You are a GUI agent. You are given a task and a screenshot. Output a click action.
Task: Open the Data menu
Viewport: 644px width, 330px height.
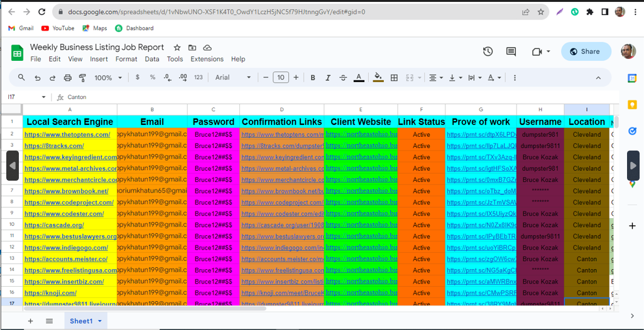pyautogui.click(x=152, y=59)
